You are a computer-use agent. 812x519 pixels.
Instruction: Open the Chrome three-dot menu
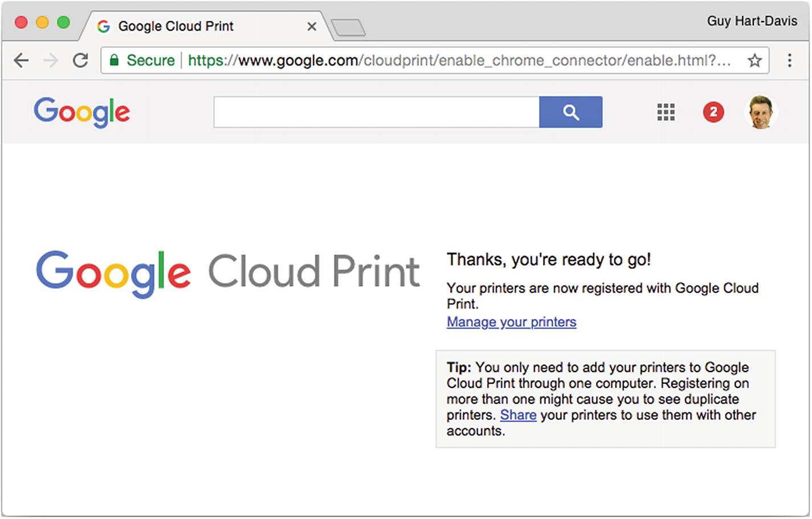pyautogui.click(x=789, y=60)
